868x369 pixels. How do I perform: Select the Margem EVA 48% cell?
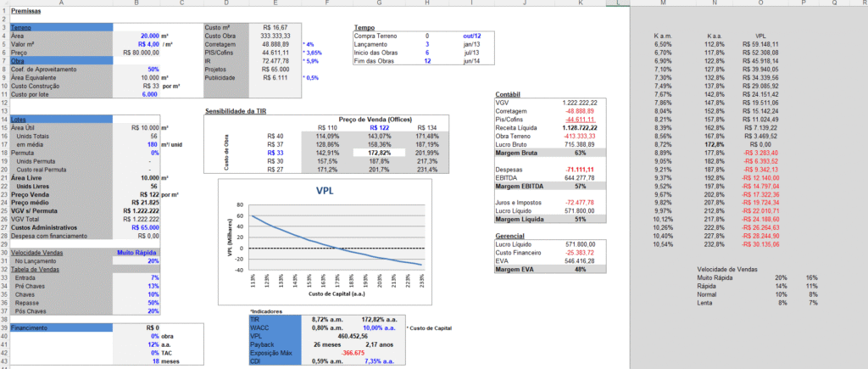581,268
